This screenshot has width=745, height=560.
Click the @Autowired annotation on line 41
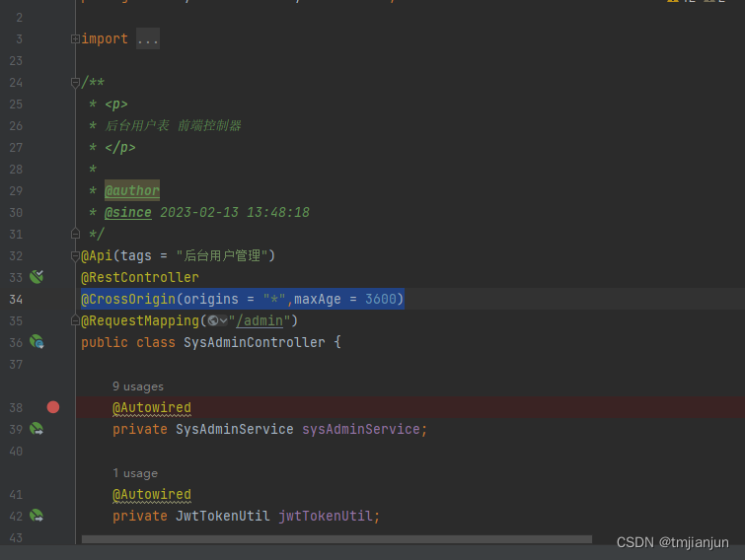152,495
